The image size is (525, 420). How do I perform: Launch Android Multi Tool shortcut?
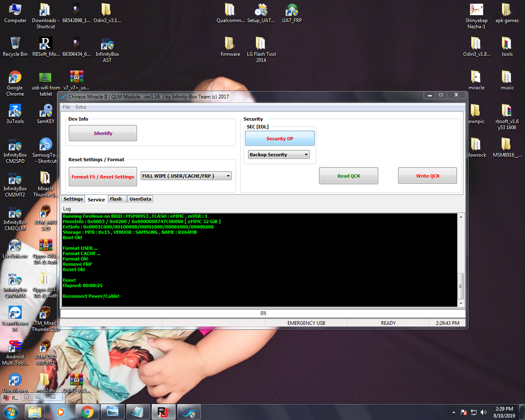coord(15,352)
